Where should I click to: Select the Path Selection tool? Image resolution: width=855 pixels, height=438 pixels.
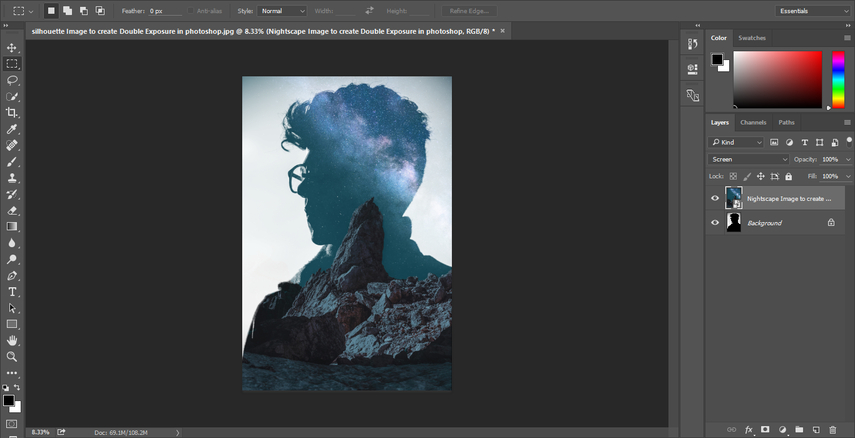[x=11, y=308]
